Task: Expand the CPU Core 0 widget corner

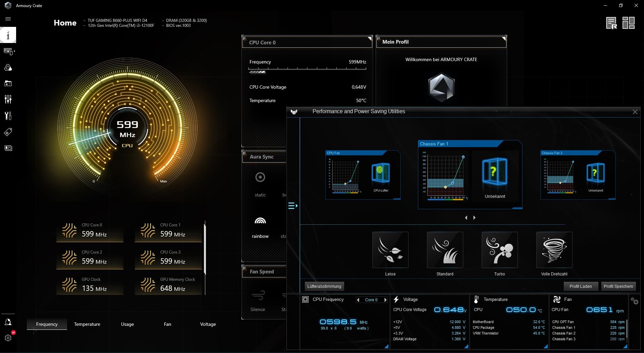Action: point(370,39)
